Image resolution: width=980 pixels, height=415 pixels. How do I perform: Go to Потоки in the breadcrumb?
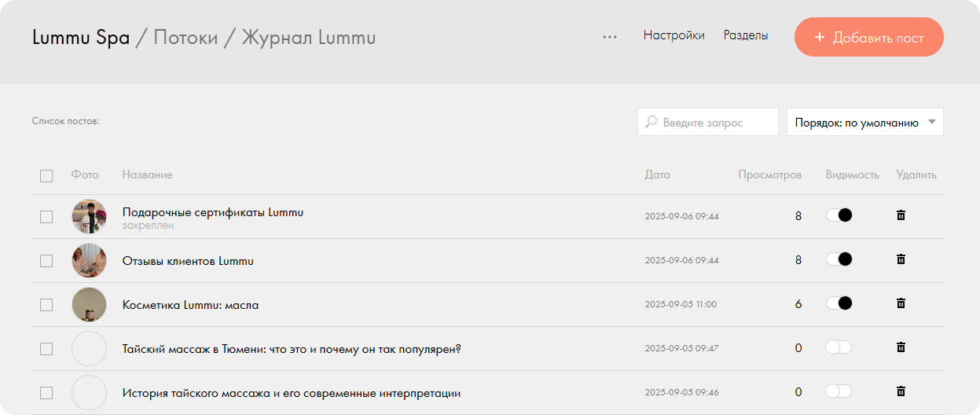[x=185, y=38]
